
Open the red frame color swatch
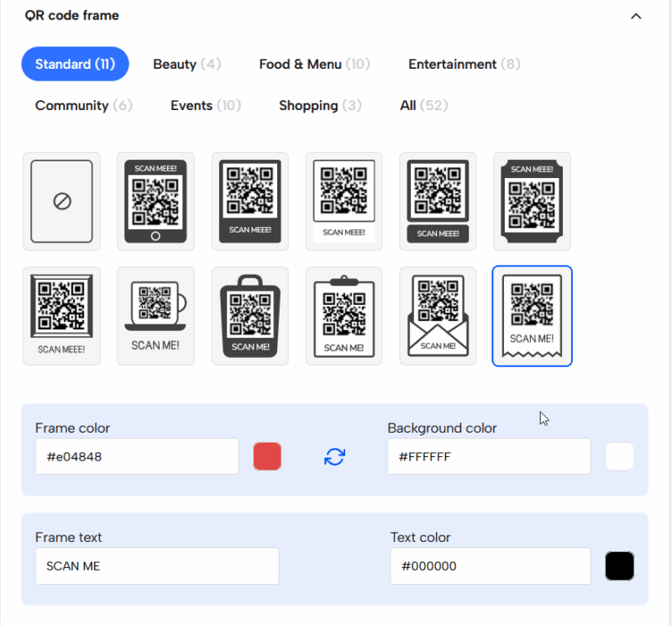267,456
